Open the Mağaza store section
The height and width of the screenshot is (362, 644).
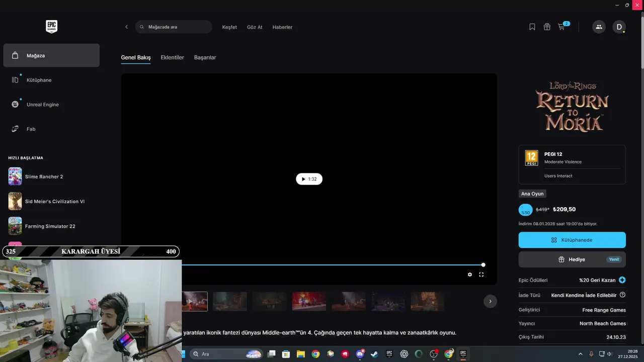point(51,55)
